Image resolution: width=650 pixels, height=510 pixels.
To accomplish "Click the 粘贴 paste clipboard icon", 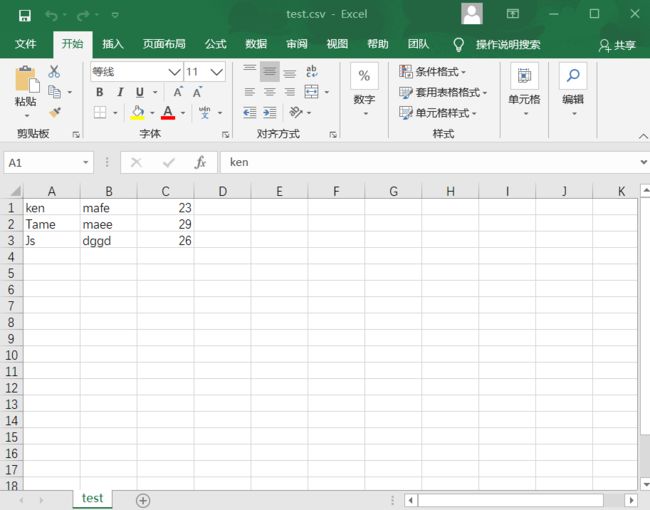I will coord(27,79).
